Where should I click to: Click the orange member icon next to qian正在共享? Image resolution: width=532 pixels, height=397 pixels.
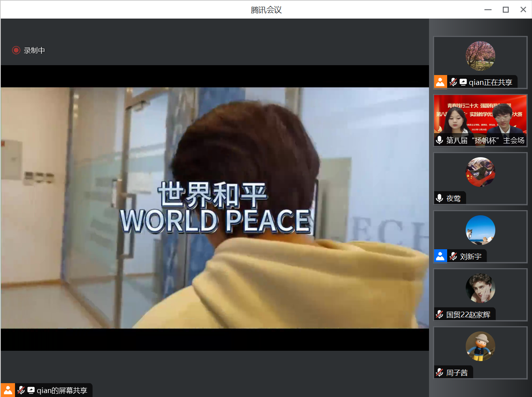pos(440,82)
